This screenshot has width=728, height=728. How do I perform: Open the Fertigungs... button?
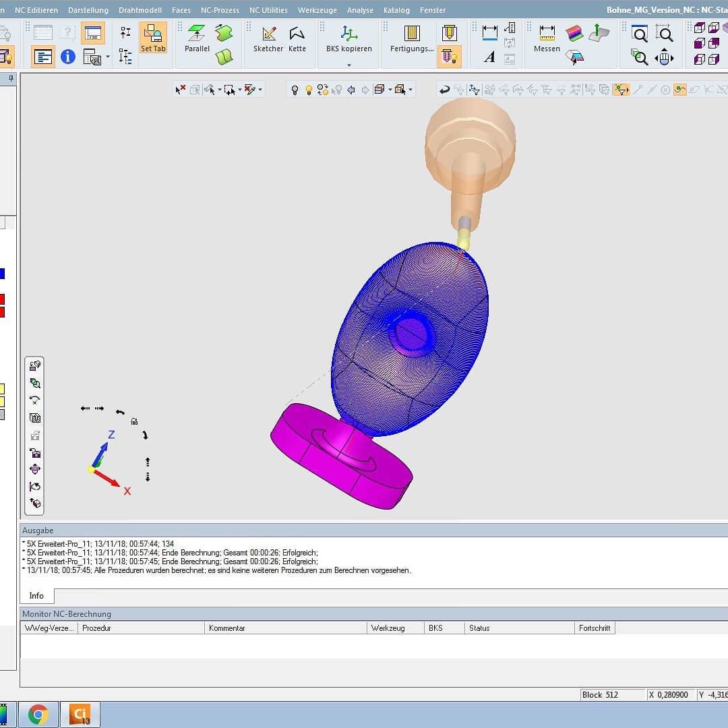412,39
